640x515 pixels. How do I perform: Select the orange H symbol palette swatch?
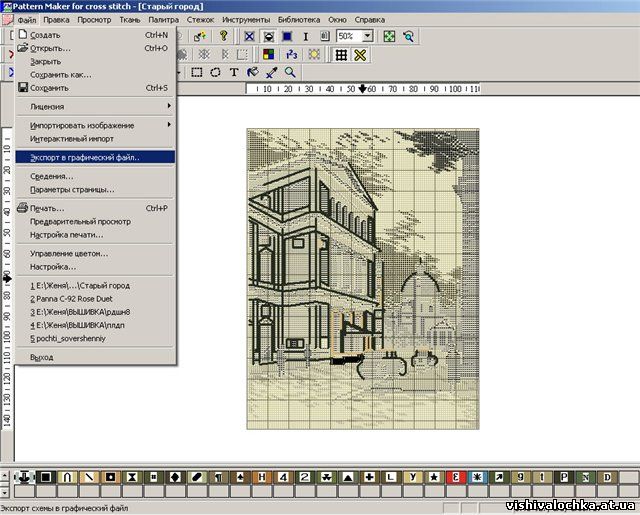click(262, 477)
